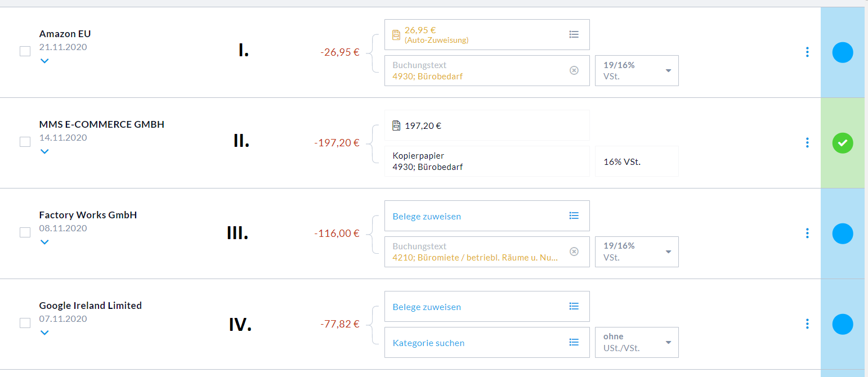Click list icon in Amazon EU receipt field
The height and width of the screenshot is (377, 868).
click(574, 34)
